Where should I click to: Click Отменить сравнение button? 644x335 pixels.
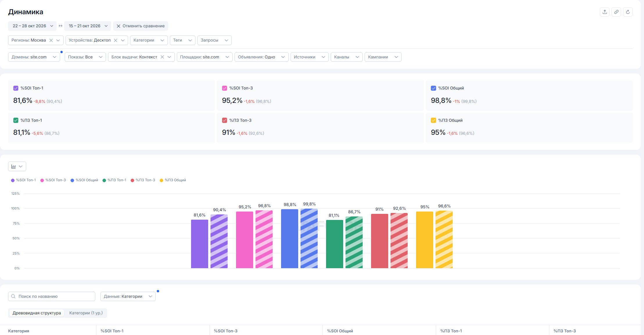141,26
